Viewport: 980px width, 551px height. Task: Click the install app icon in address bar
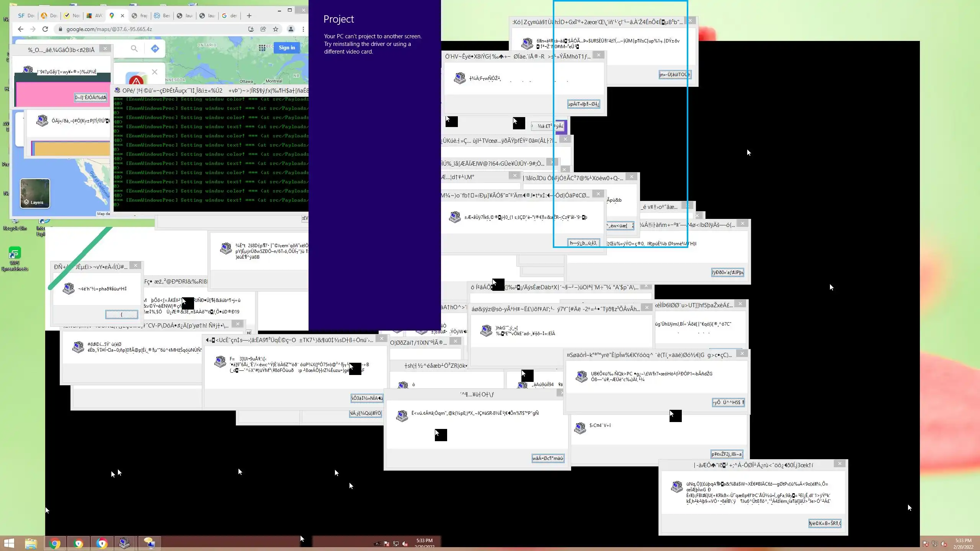(x=251, y=29)
